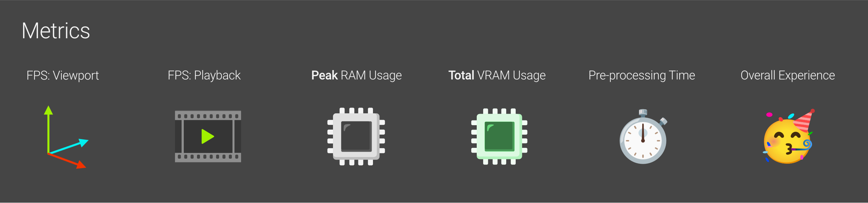Screen dimensions: 868x203
Task: Click the Pre-processing Time label
Action: click(x=642, y=75)
